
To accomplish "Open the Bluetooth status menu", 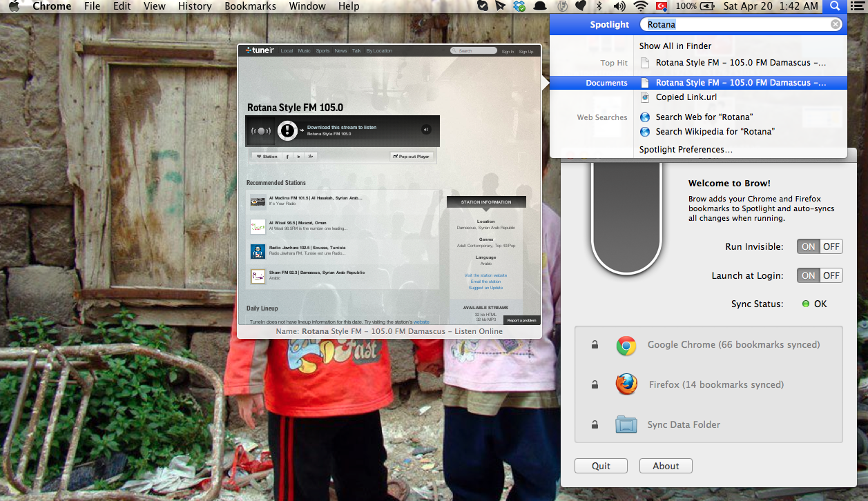I will coord(599,6).
